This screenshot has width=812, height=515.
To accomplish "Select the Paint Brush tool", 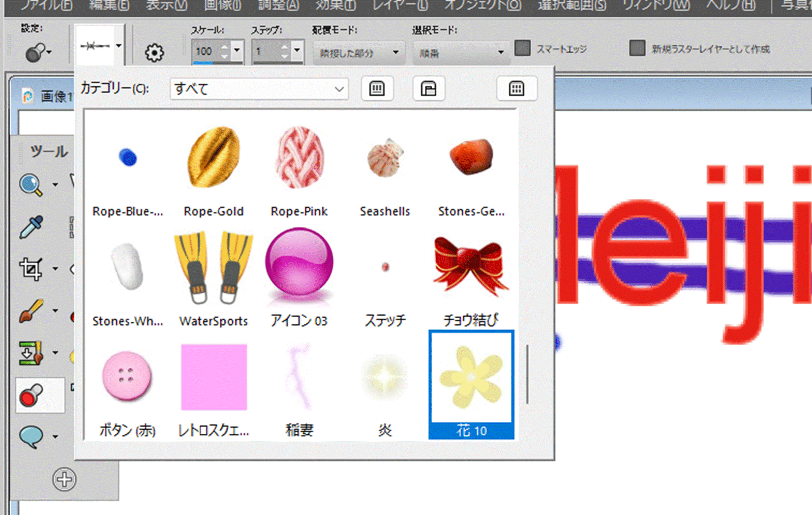I will (31, 311).
